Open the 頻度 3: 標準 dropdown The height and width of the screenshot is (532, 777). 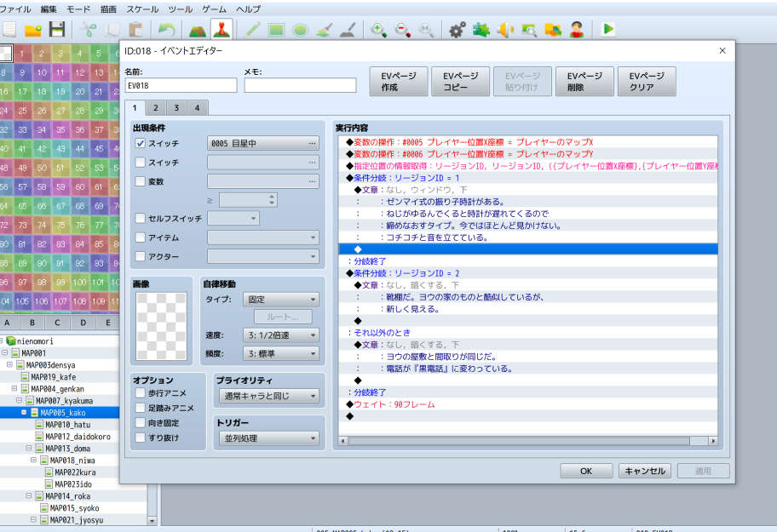click(281, 353)
